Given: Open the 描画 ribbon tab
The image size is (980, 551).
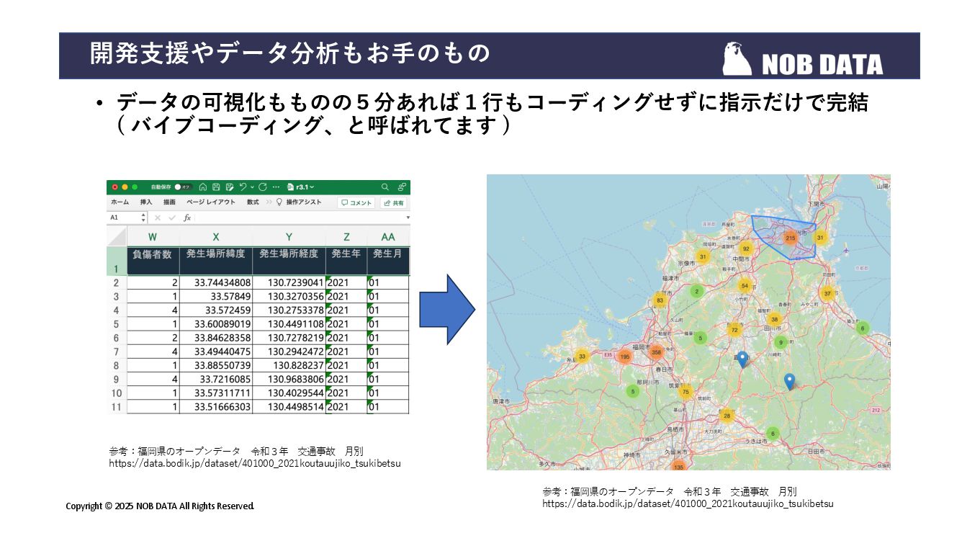Looking at the screenshot, I should point(169,202).
